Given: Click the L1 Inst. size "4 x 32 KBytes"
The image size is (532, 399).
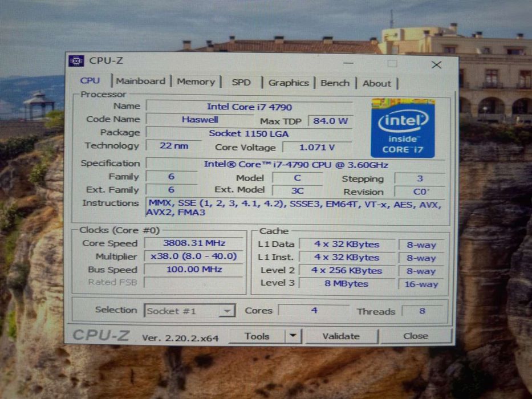Looking at the screenshot, I should [x=347, y=257].
